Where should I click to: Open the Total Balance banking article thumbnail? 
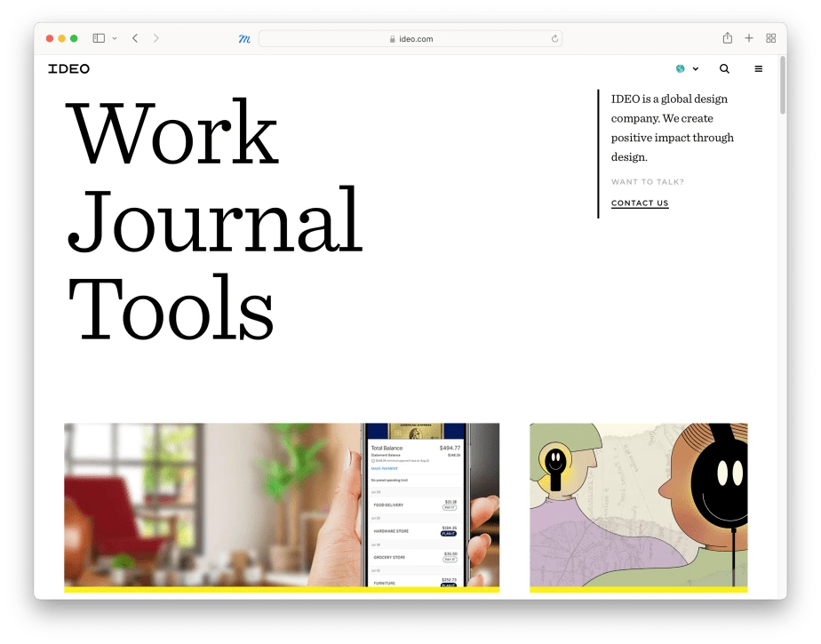coord(282,506)
